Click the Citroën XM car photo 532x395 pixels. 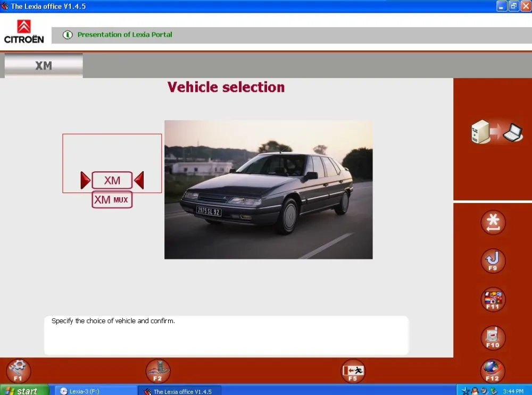pyautogui.click(x=268, y=190)
